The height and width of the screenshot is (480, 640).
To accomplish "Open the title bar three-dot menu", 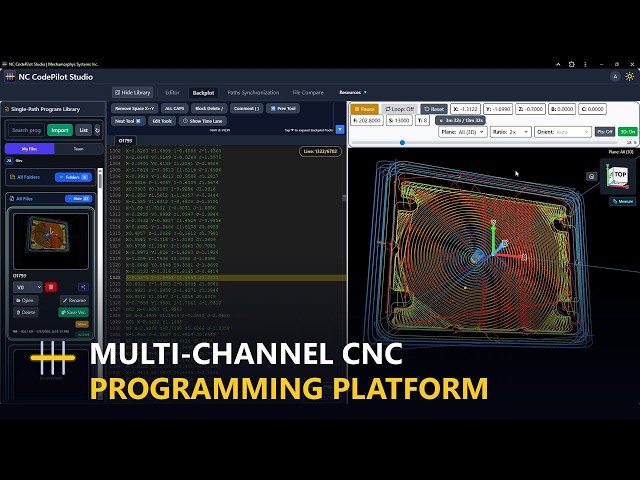I will [585, 64].
